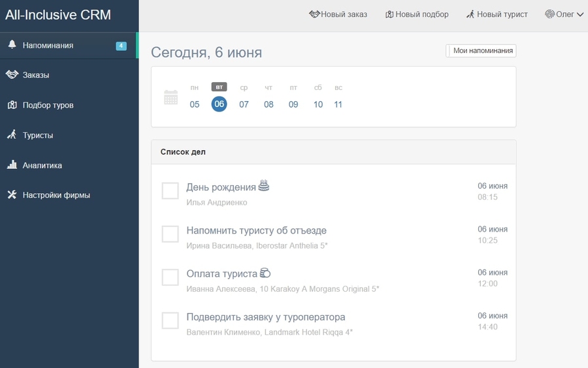Viewport: 588px width, 368px height.
Task: Click Новый турист link
Action: (x=497, y=14)
